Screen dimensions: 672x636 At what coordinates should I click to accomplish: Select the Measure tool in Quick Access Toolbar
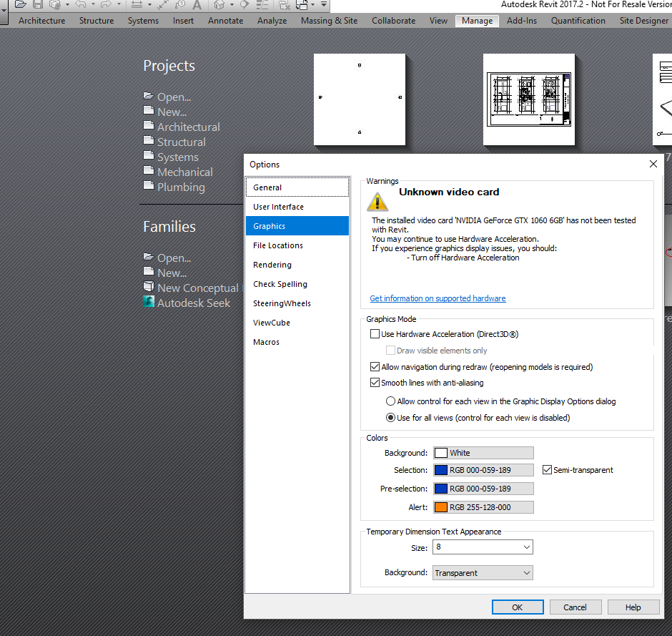click(x=136, y=6)
